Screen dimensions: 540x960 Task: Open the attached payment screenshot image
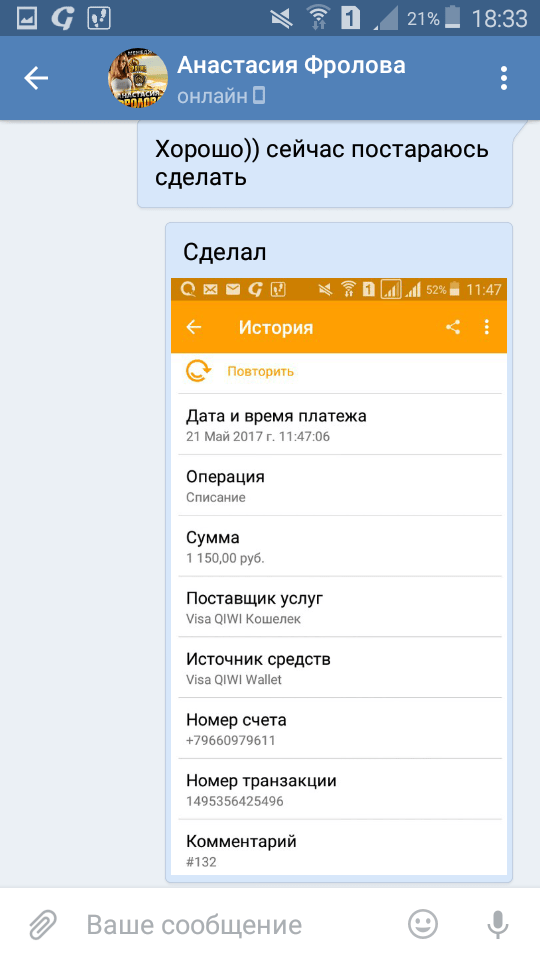[339, 577]
